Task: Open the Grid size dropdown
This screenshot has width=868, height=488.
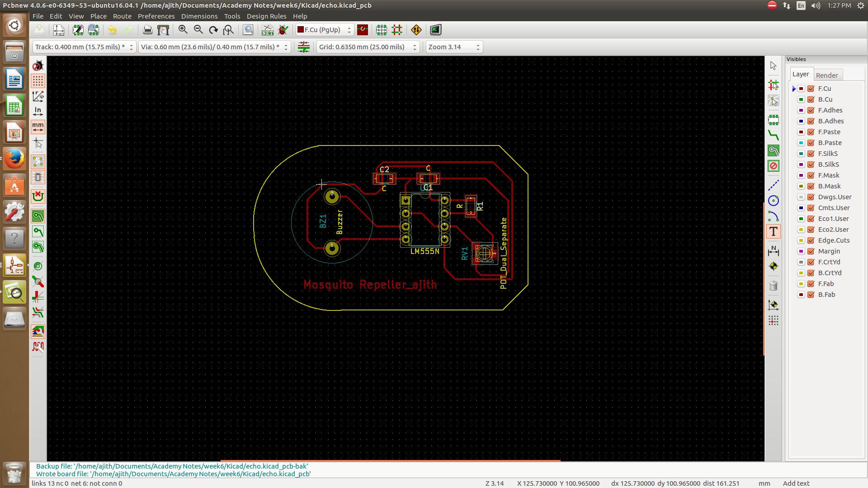Action: (368, 47)
